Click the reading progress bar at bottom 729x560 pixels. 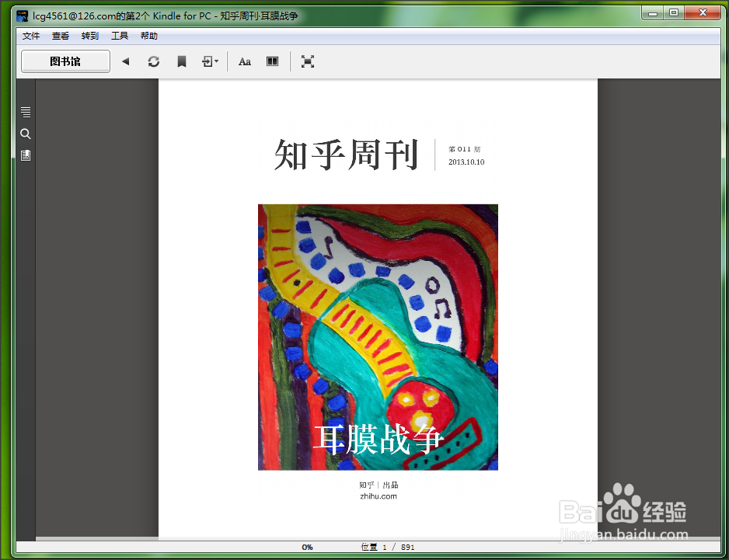coord(307,547)
